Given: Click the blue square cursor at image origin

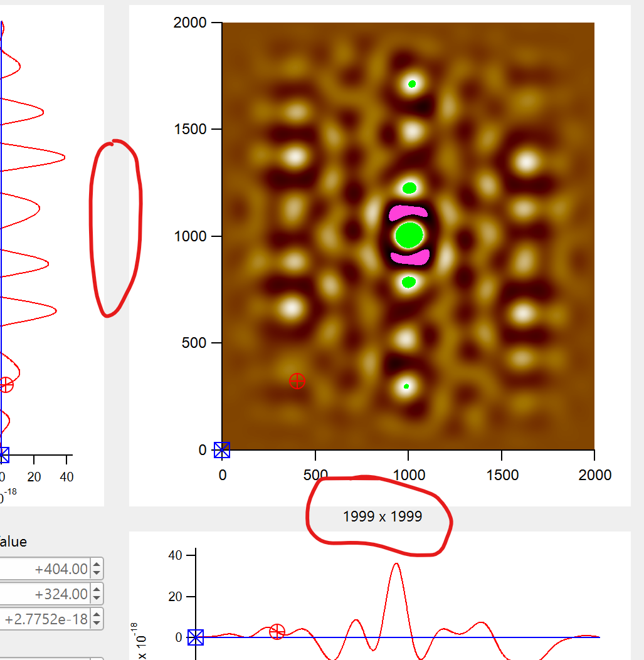Looking at the screenshot, I should [x=222, y=450].
